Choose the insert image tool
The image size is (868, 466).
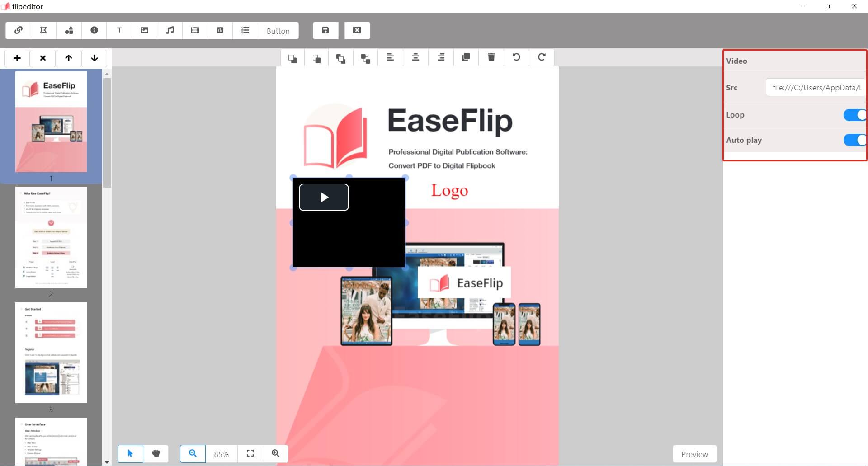[145, 30]
